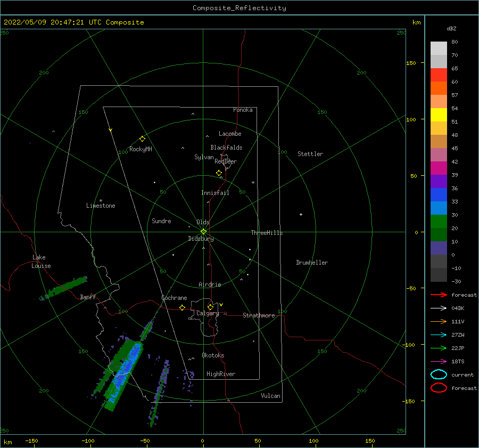The height and width of the screenshot is (448, 479).
Task: Click the Stettler label
Action: pyautogui.click(x=310, y=154)
